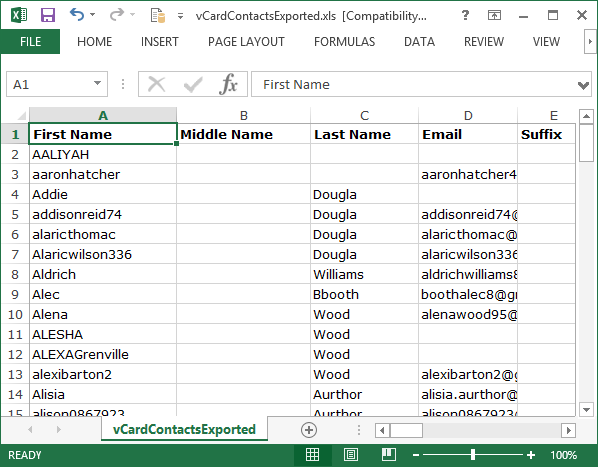Switch to Normal view in status bar
Viewport: 598px width, 467px height.
313,455
